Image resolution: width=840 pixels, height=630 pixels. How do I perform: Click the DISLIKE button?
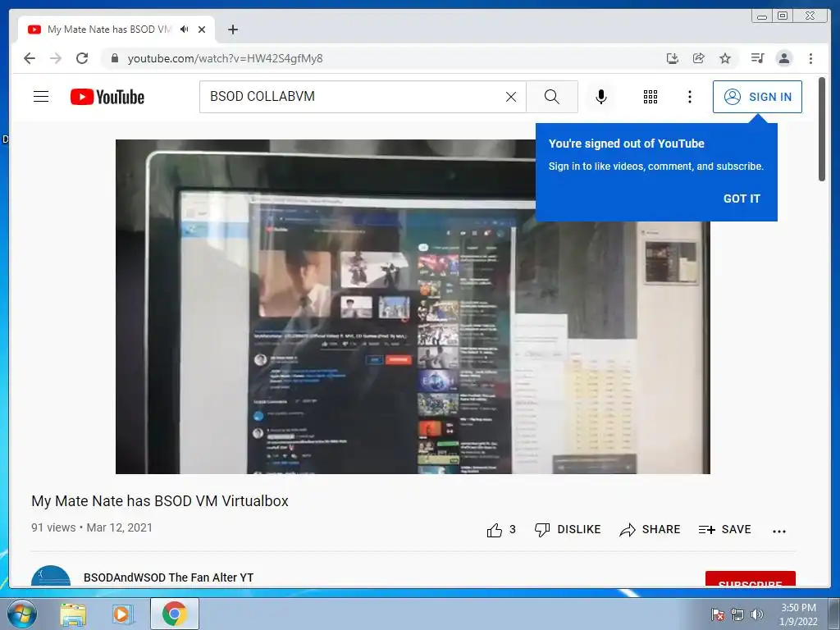click(568, 530)
